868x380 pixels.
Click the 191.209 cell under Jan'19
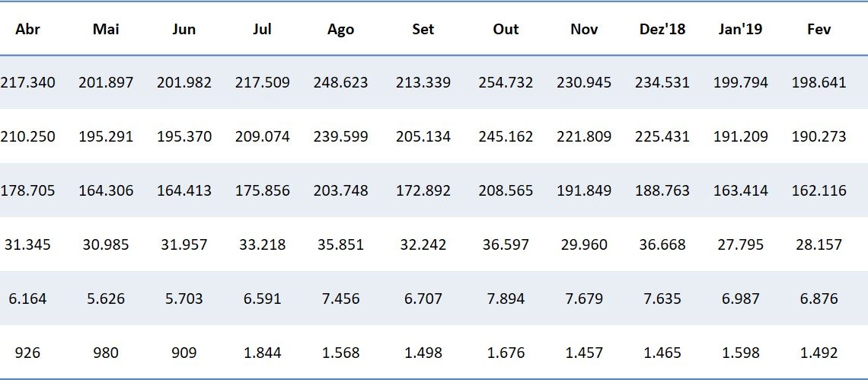(740, 137)
